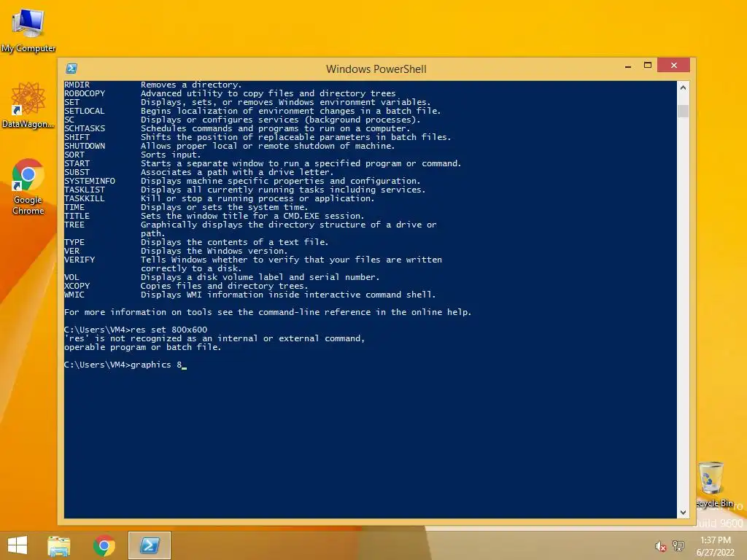This screenshot has width=747, height=560.
Task: Click the 'res set 800x600' command line
Action: coord(136,330)
